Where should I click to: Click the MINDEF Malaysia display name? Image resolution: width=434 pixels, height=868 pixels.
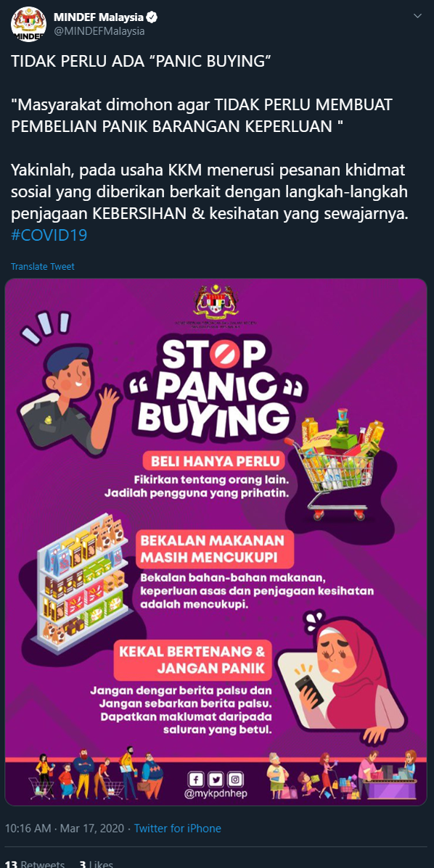point(99,17)
